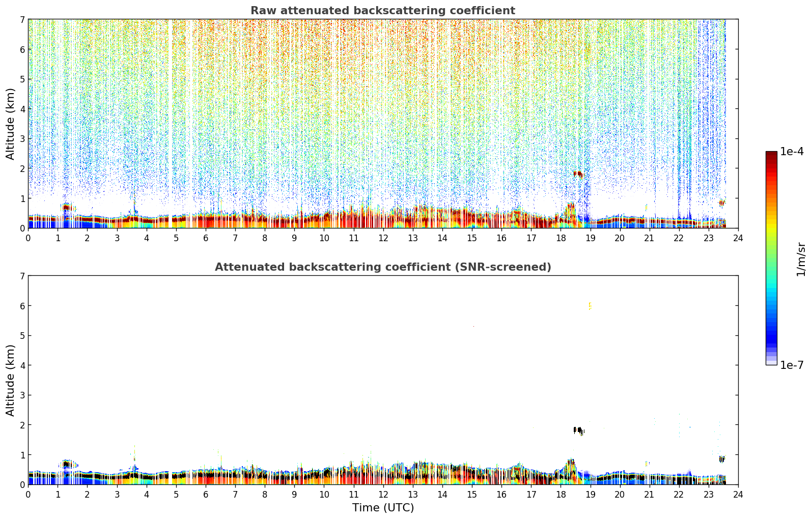Click the small cloud feature near 1.3 UTC in lower plot

point(67,464)
